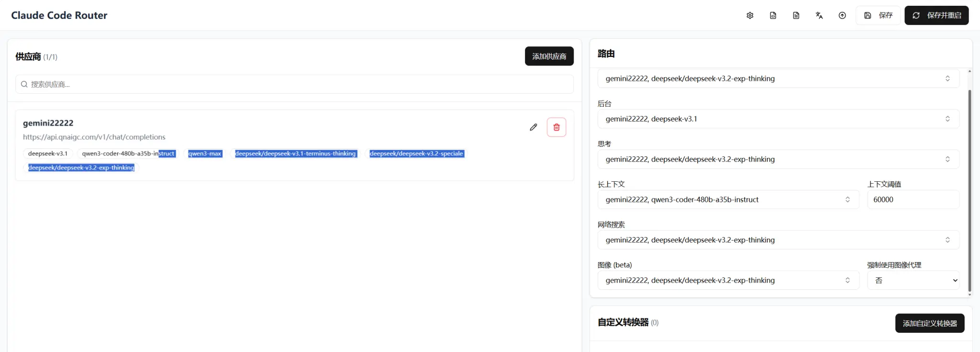Open the JSON editor file icon
Viewport: 980px width, 352px height.
click(x=773, y=15)
